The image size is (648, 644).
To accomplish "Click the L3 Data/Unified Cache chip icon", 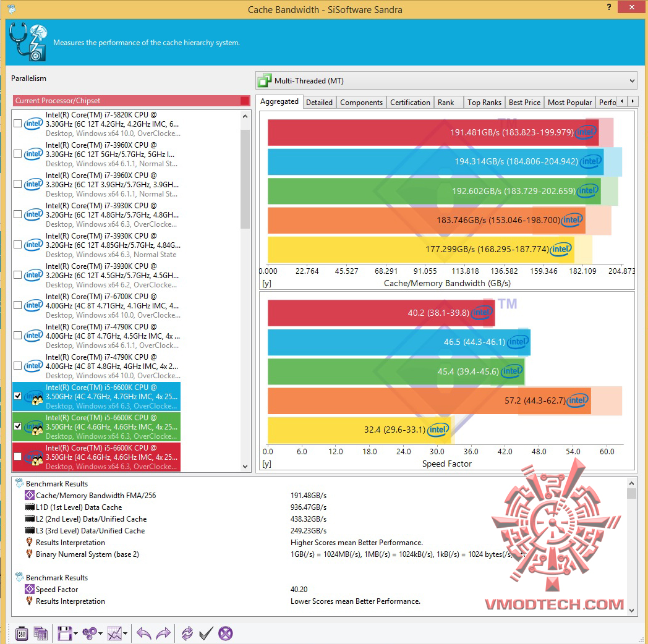I will point(30,530).
